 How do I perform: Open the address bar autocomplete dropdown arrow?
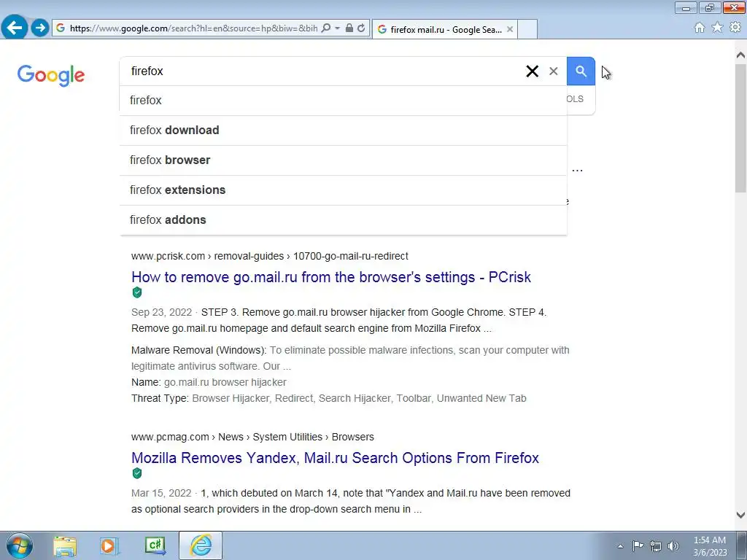(x=337, y=28)
